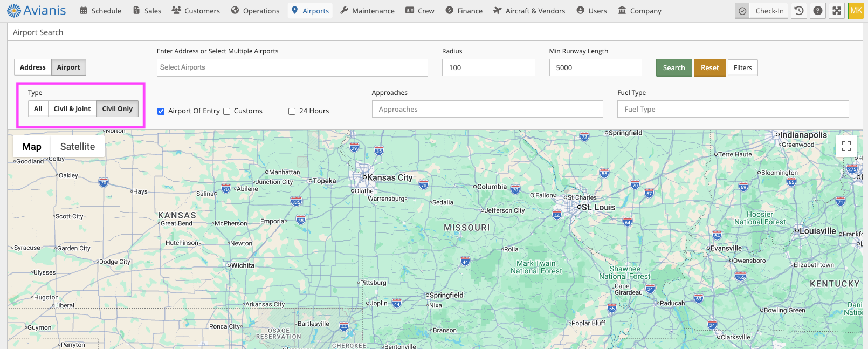Open the Schedule menu
This screenshot has height=349, width=868.
[x=100, y=11]
